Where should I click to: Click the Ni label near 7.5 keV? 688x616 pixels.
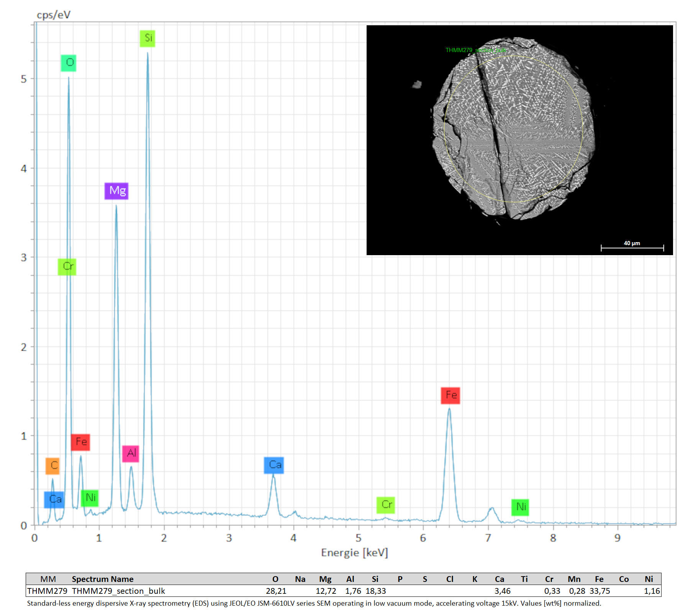coord(520,507)
